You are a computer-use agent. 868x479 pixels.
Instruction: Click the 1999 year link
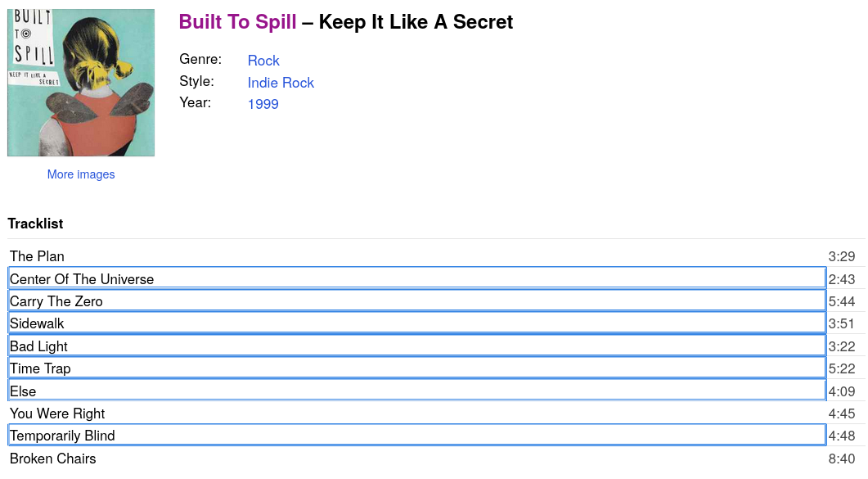(x=263, y=104)
